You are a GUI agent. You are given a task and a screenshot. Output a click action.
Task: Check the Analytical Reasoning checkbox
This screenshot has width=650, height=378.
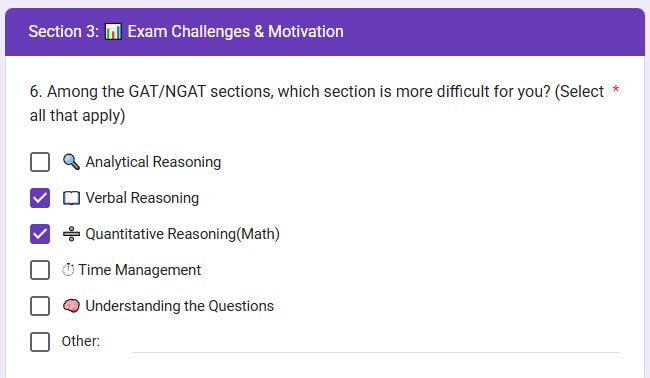coord(40,162)
